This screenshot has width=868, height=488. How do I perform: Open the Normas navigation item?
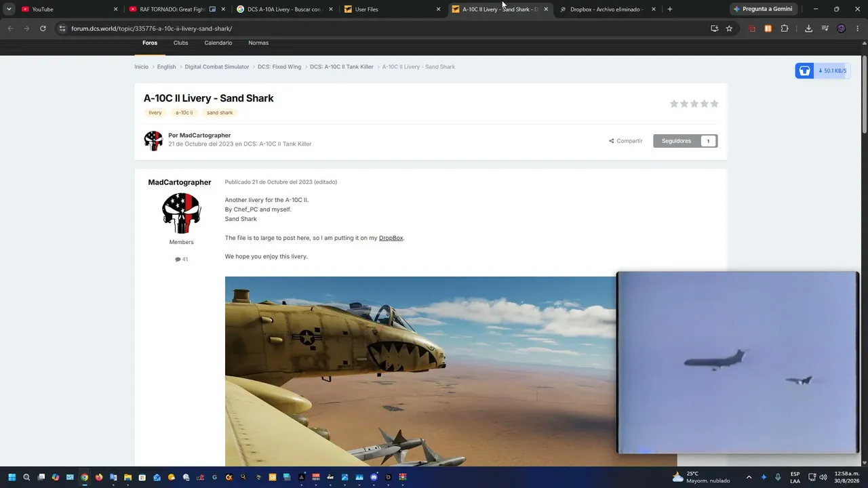[258, 43]
